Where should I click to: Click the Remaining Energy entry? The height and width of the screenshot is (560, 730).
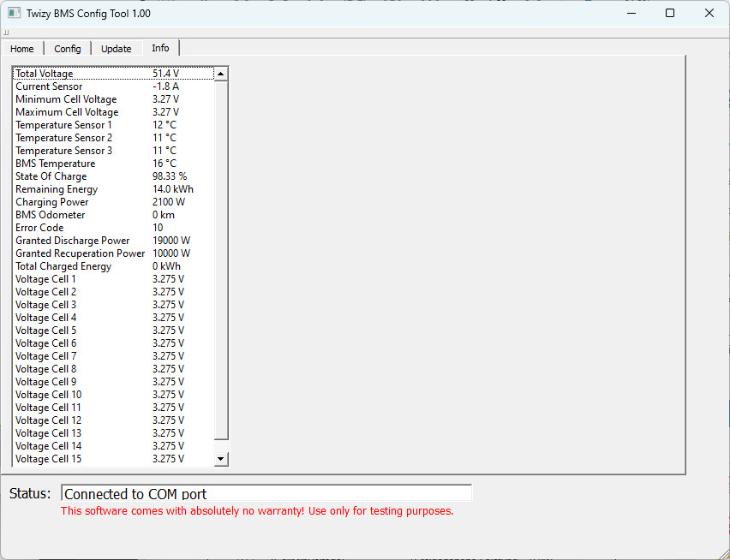(x=111, y=189)
